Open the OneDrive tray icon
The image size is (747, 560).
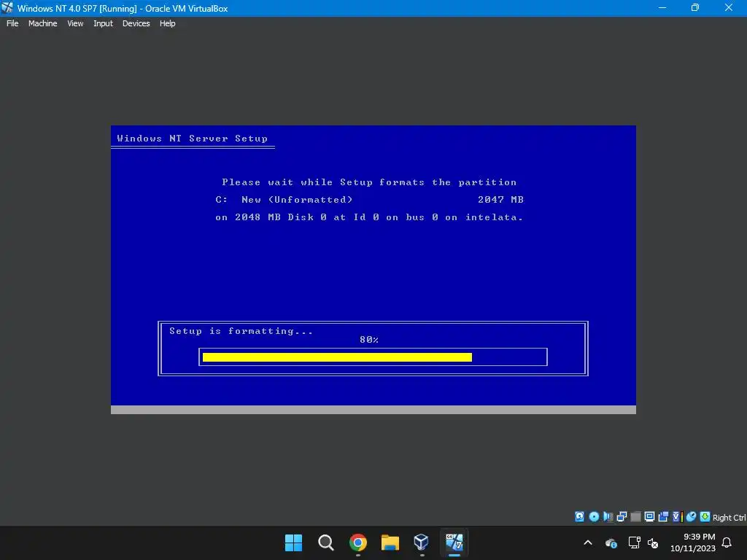click(611, 542)
